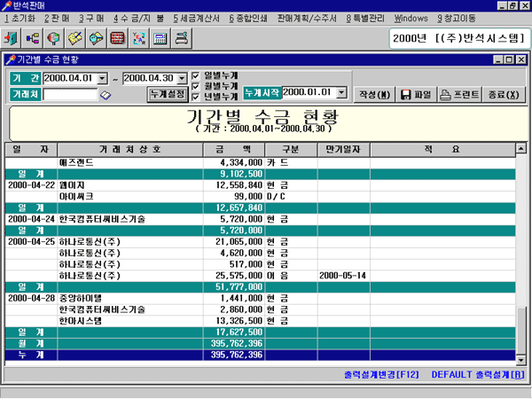Select the 2000-04-28 date cell

(x=31, y=298)
